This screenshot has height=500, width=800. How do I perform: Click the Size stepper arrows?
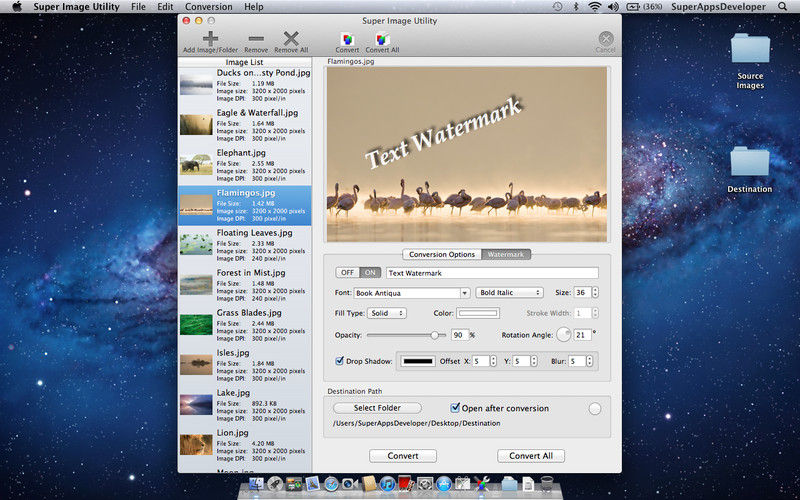point(595,292)
